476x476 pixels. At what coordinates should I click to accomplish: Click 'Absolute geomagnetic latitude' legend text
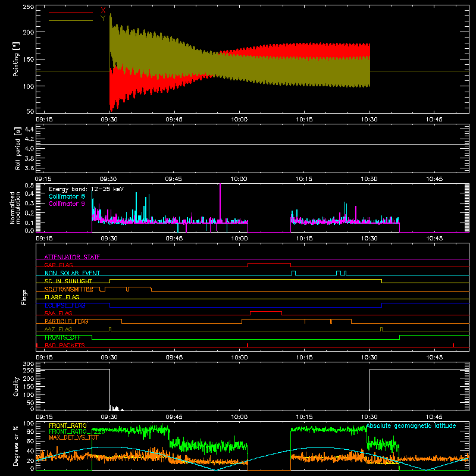[411, 425]
